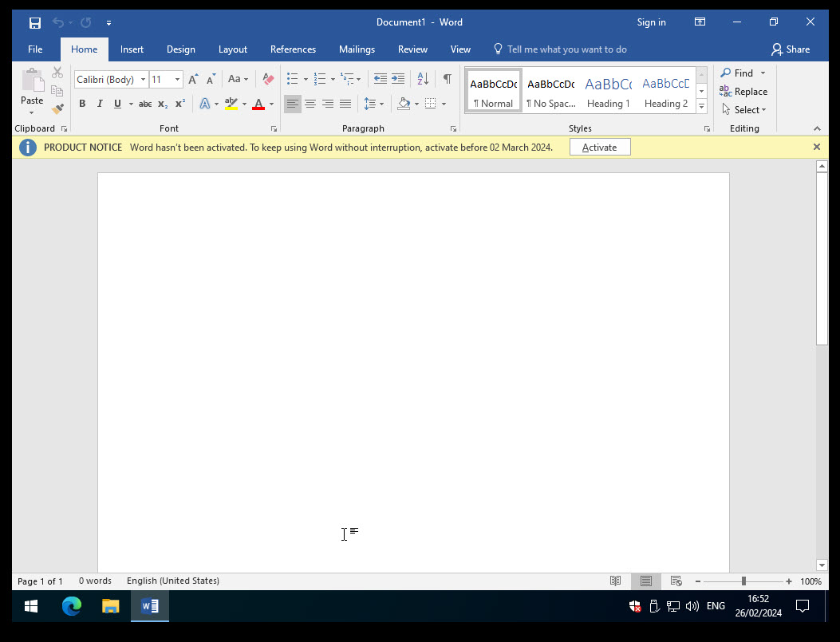Click the zoom slider handle
Screen dimensions: 840x642
743,581
